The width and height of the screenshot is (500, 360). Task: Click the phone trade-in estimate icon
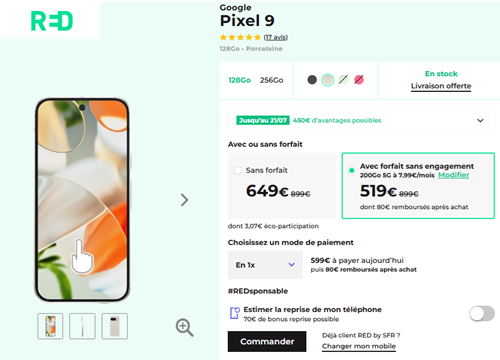[235, 313]
